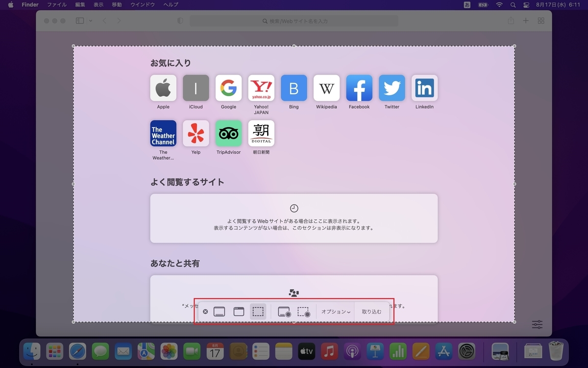Screen dimensions: 588x368
Task: Select record selected portion mode
Action: [304, 312]
